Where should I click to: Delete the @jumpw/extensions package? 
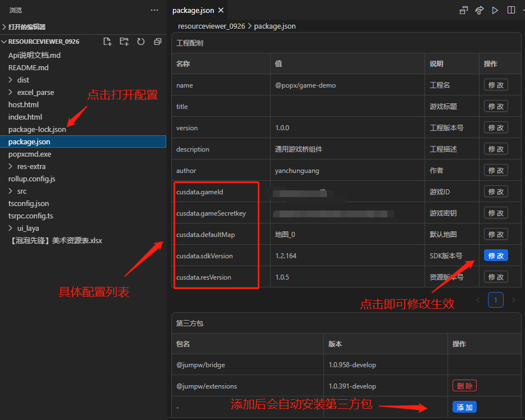click(464, 386)
